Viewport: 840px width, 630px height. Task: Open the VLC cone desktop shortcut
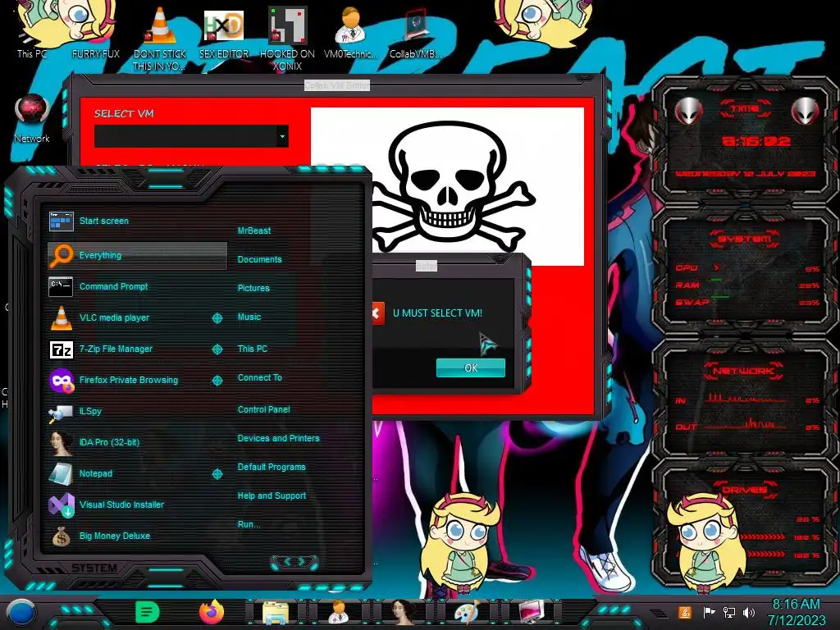coord(160,39)
